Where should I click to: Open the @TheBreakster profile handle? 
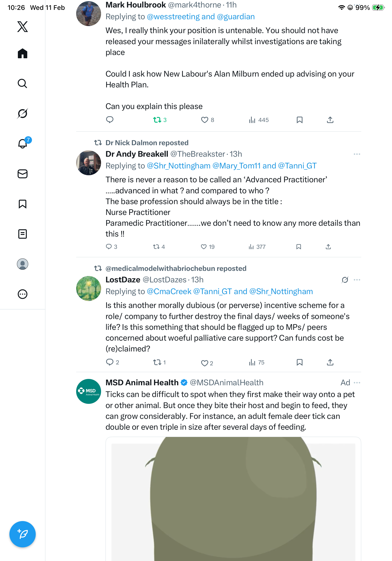(197, 154)
